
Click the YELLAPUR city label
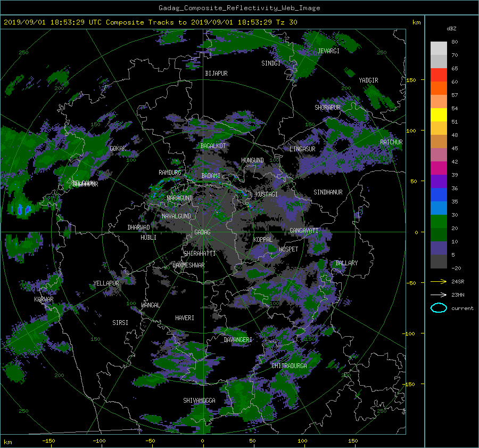click(x=106, y=283)
